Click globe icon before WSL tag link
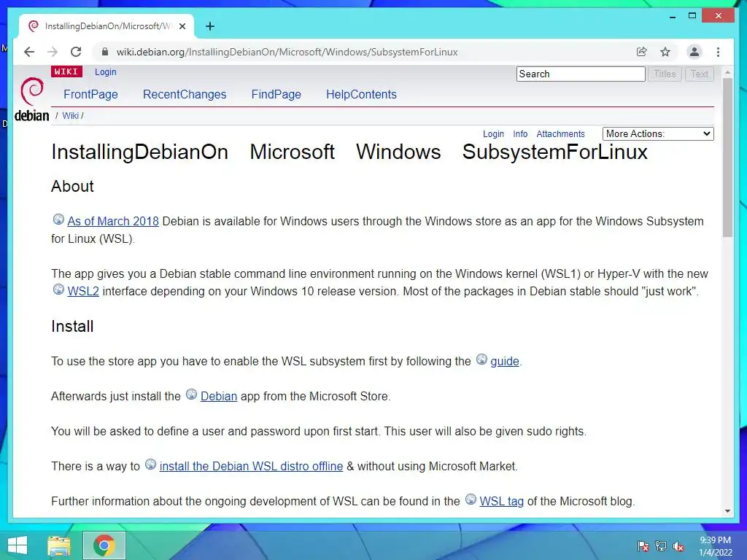This screenshot has height=560, width=747. (471, 499)
